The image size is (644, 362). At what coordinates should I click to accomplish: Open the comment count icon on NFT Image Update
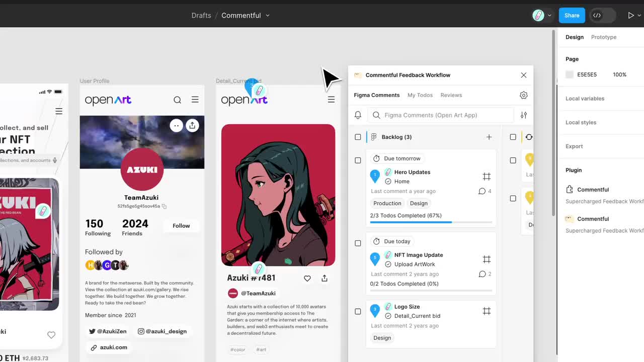[482, 274]
